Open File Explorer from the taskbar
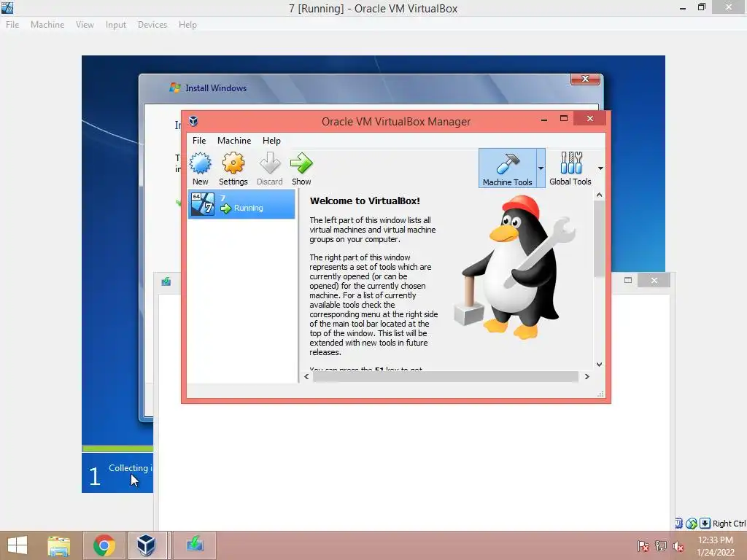This screenshot has width=747, height=560. click(58, 545)
